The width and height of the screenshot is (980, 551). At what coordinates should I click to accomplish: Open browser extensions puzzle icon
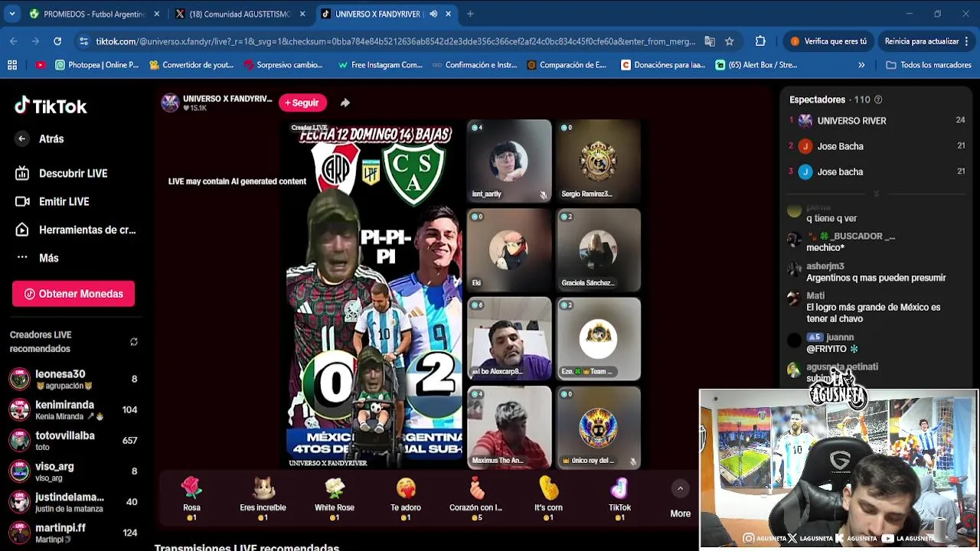point(760,41)
